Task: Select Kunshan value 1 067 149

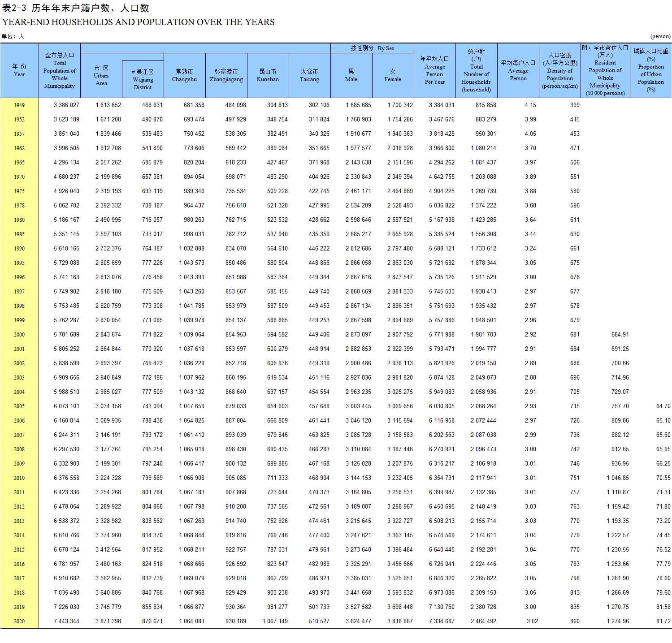Action: [x=275, y=621]
